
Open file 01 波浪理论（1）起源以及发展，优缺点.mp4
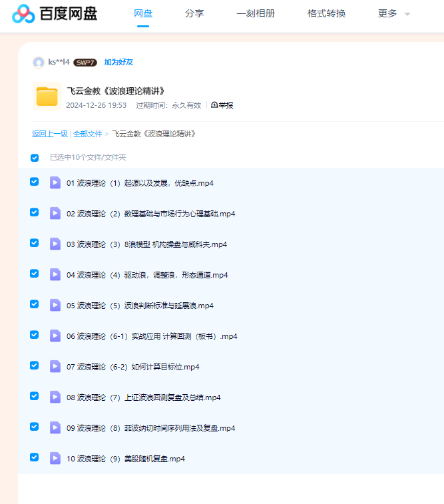pyautogui.click(x=140, y=183)
